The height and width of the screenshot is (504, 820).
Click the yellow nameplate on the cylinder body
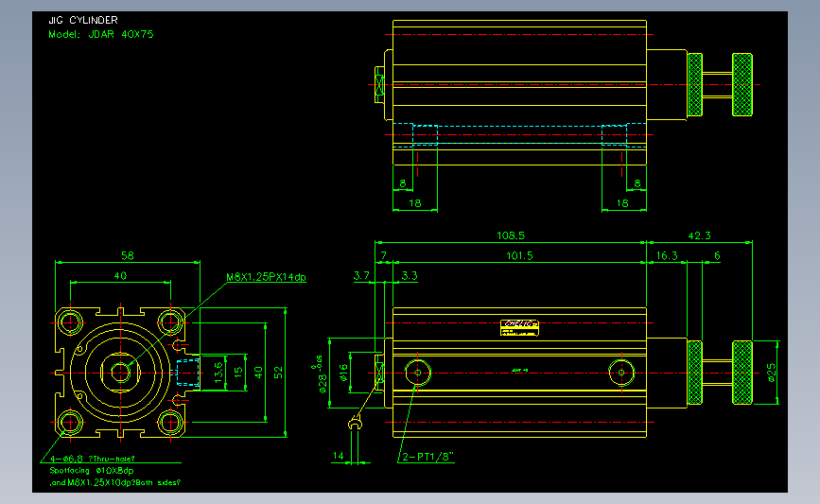click(519, 328)
